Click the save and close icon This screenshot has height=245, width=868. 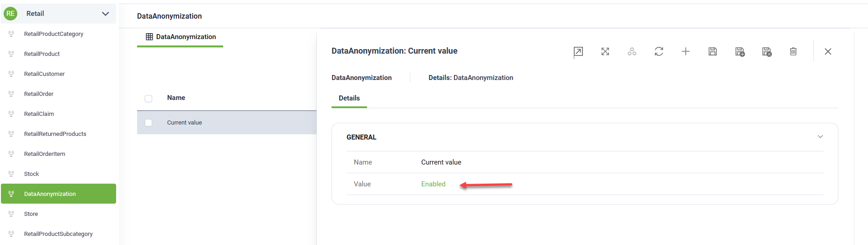pyautogui.click(x=766, y=52)
